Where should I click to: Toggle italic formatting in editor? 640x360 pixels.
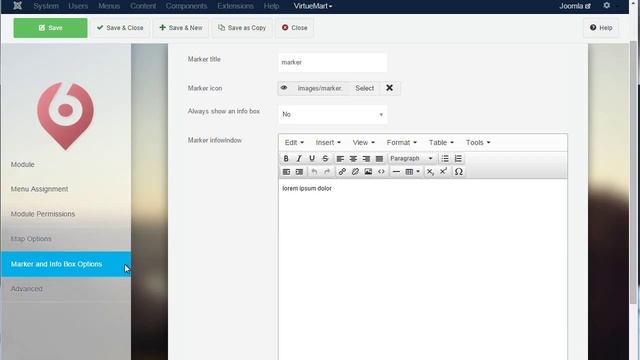(x=299, y=158)
